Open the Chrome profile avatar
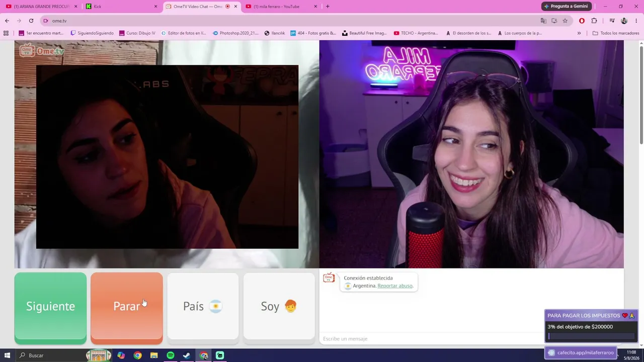644x362 pixels. pyautogui.click(x=624, y=21)
